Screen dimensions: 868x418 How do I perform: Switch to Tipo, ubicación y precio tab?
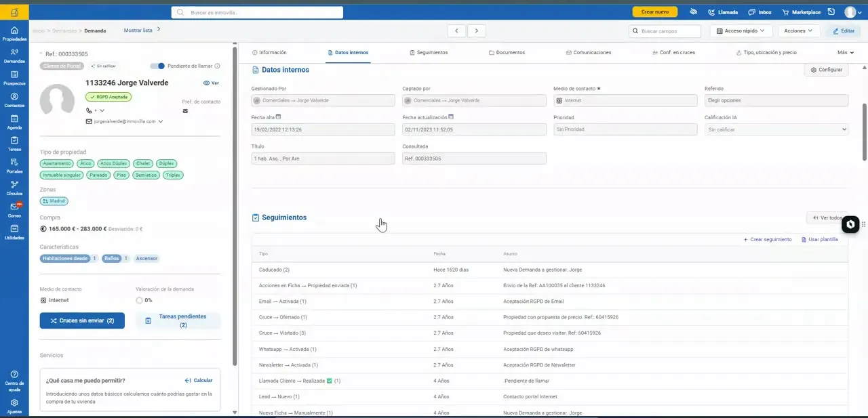(766, 52)
